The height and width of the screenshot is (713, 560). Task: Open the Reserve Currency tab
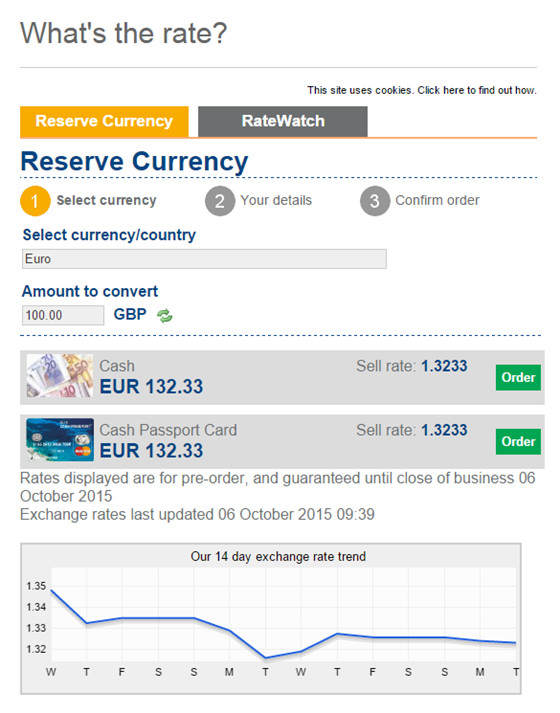pyautogui.click(x=104, y=121)
